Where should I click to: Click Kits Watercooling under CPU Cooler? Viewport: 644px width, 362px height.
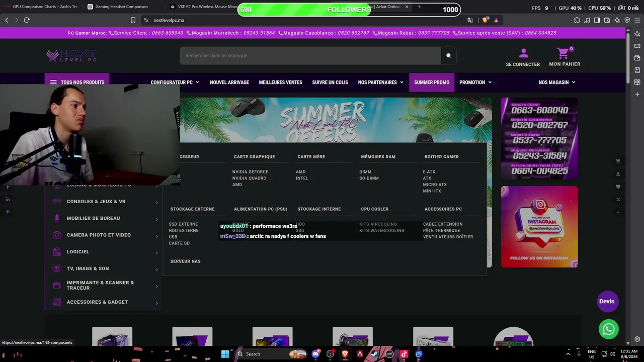pyautogui.click(x=382, y=231)
